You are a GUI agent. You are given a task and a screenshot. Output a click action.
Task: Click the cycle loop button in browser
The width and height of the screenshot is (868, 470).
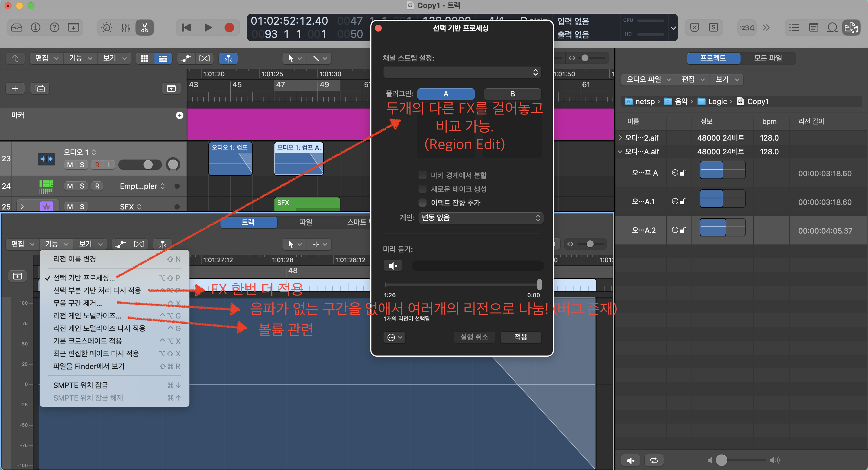[654, 460]
